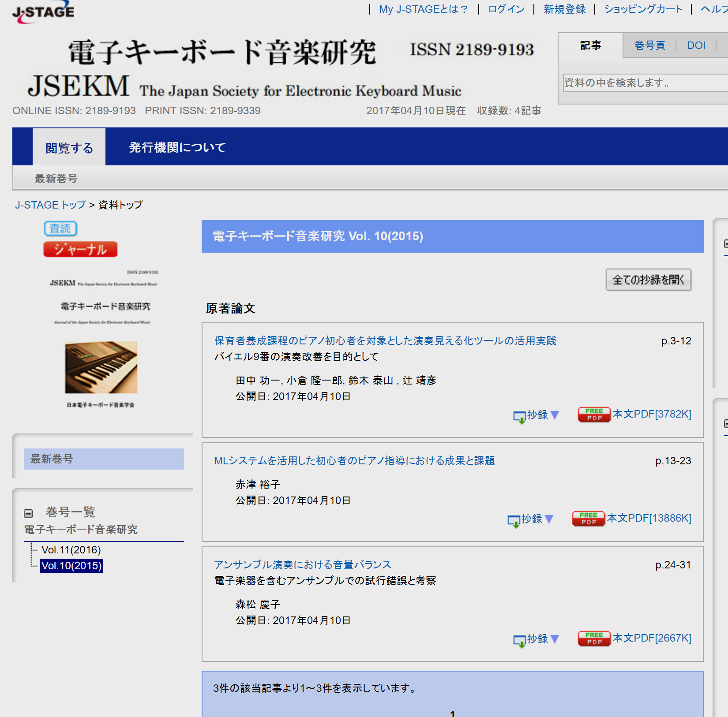Collapse the 巻号一覧 tree

[x=28, y=513]
